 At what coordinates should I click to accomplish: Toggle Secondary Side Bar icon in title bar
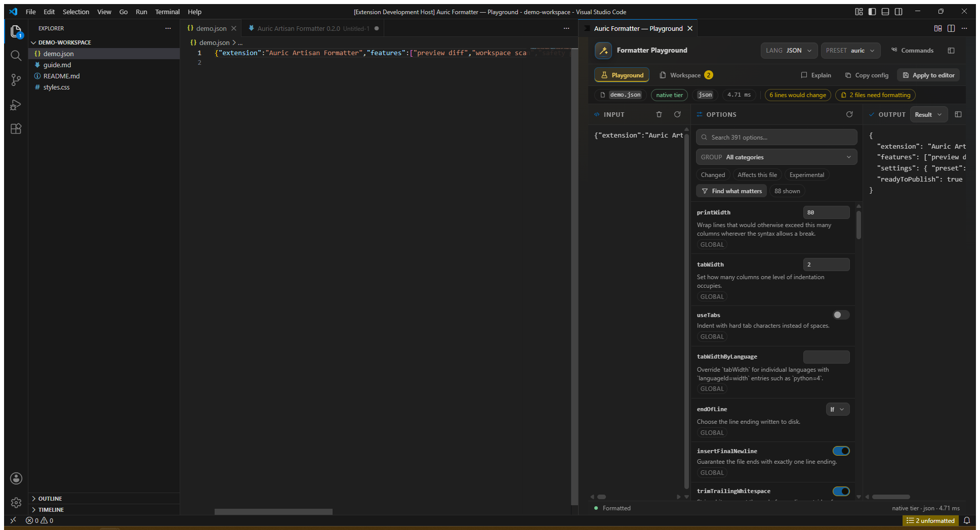coord(899,12)
